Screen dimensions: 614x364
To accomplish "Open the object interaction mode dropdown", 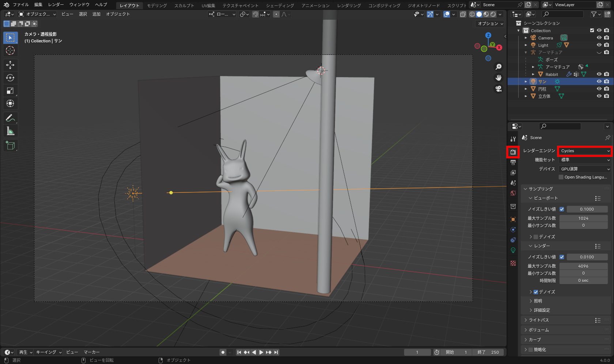I will tap(37, 14).
